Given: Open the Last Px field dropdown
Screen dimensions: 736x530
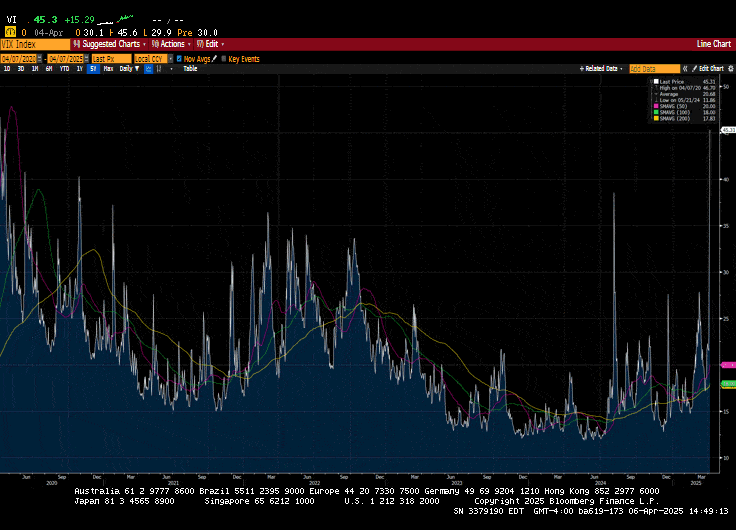Looking at the screenshot, I should (x=109, y=59).
